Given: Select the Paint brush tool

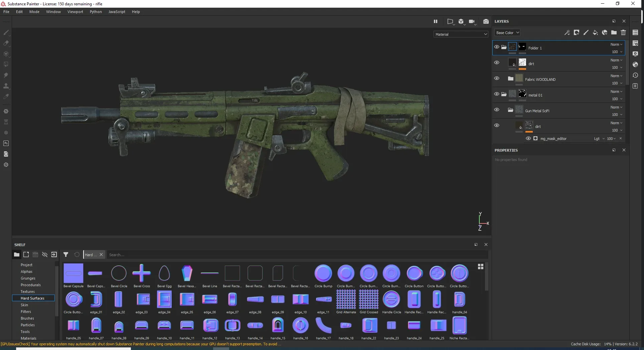Looking at the screenshot, I should [6, 32].
